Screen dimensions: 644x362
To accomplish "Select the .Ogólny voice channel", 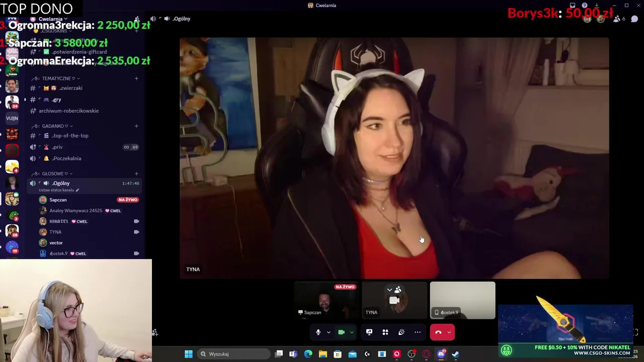I will tap(85, 184).
